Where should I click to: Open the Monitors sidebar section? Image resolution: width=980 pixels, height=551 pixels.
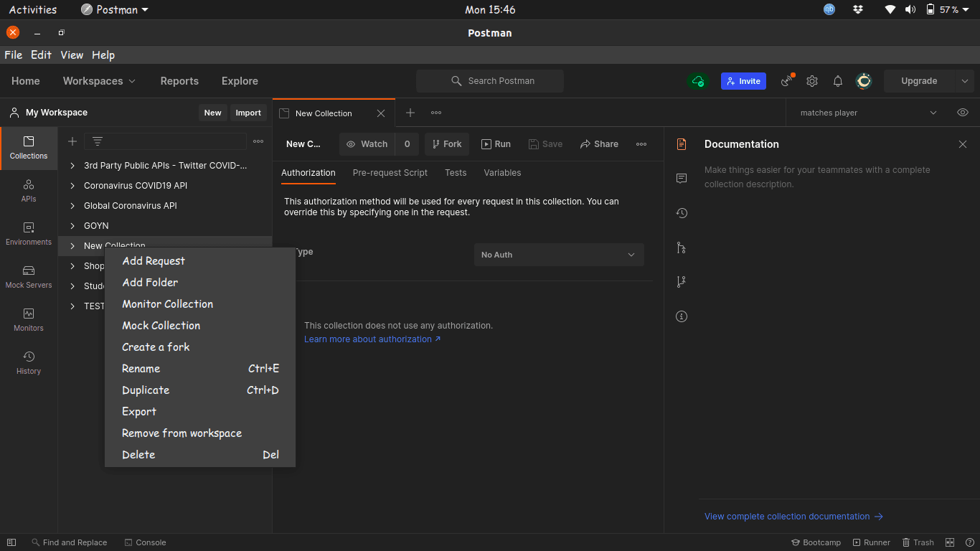pos(29,320)
